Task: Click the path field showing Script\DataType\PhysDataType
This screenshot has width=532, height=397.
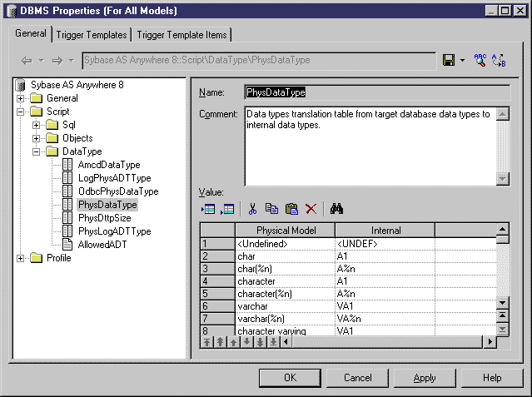Action: point(259,61)
